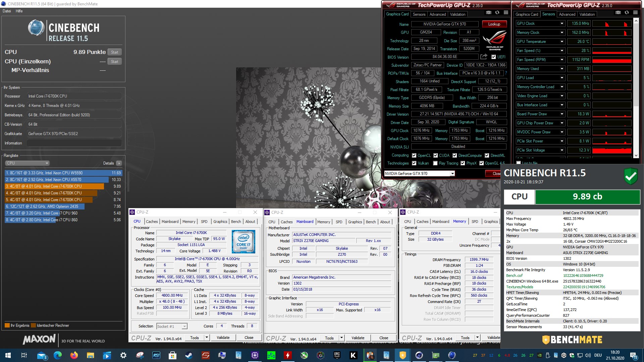Open Mail app from taskbar
The image size is (644, 362).
[x=42, y=355]
